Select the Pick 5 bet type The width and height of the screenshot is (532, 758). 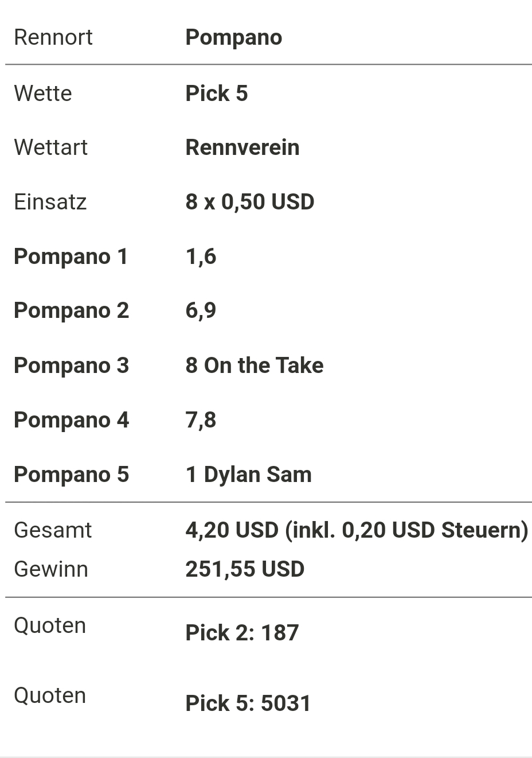point(217,94)
